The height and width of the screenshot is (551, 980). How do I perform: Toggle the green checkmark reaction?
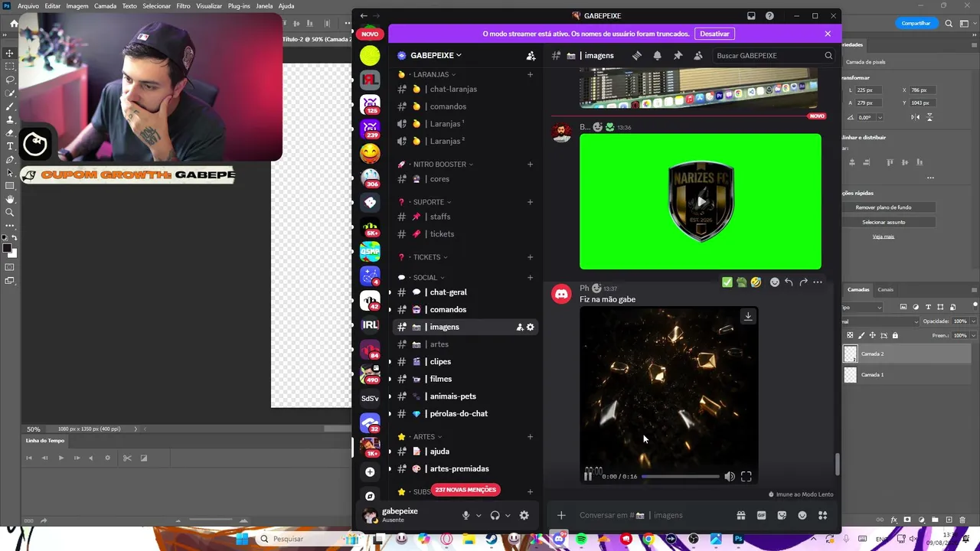[x=727, y=282]
